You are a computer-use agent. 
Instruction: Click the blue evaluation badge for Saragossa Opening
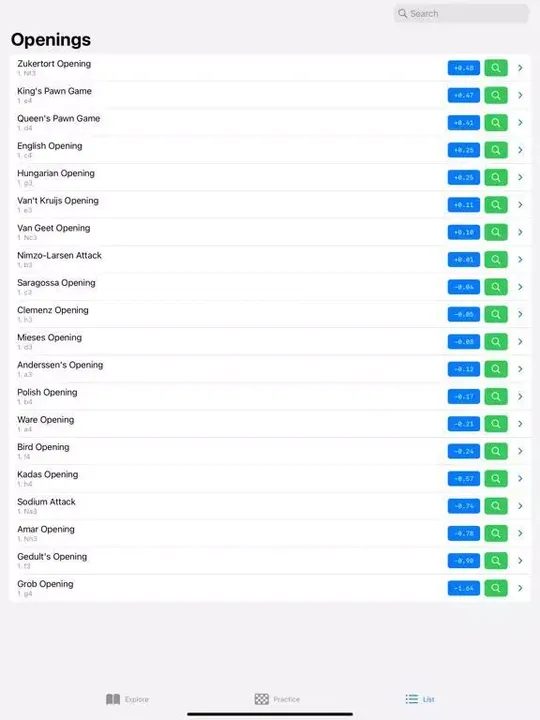coord(464,287)
